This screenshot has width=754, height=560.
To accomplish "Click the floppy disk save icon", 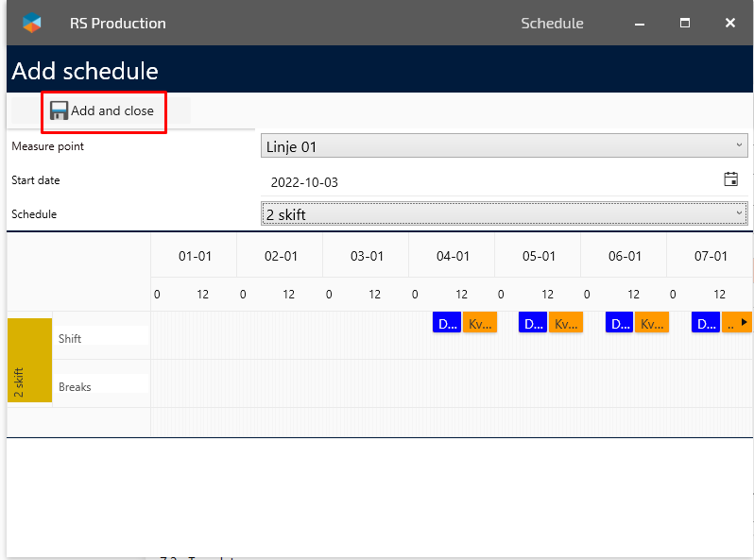I will 59,110.
